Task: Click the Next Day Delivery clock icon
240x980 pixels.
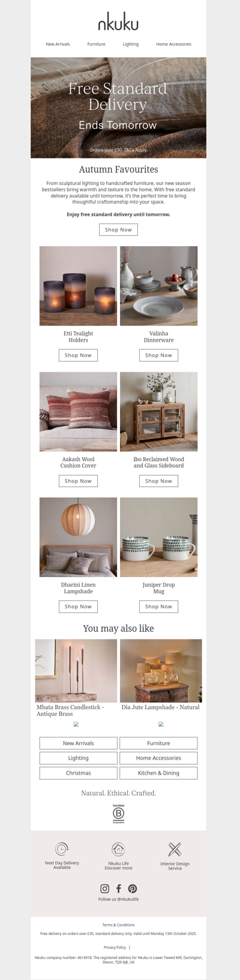Action: point(62,849)
